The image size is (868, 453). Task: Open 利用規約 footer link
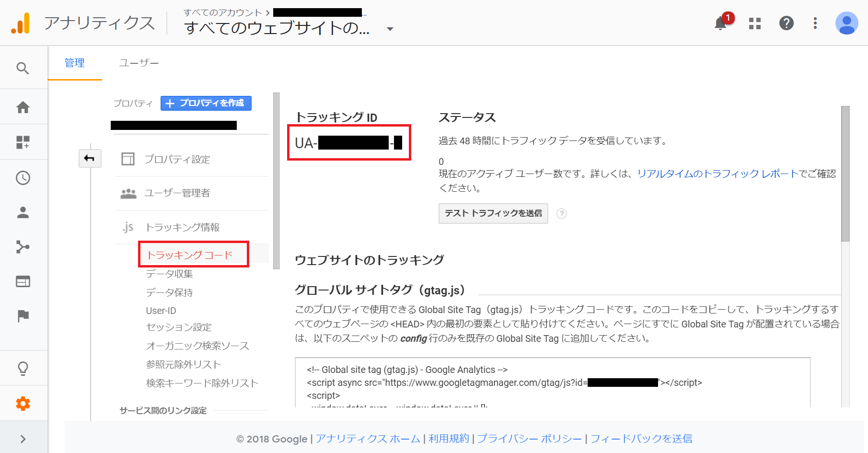pyautogui.click(x=449, y=439)
